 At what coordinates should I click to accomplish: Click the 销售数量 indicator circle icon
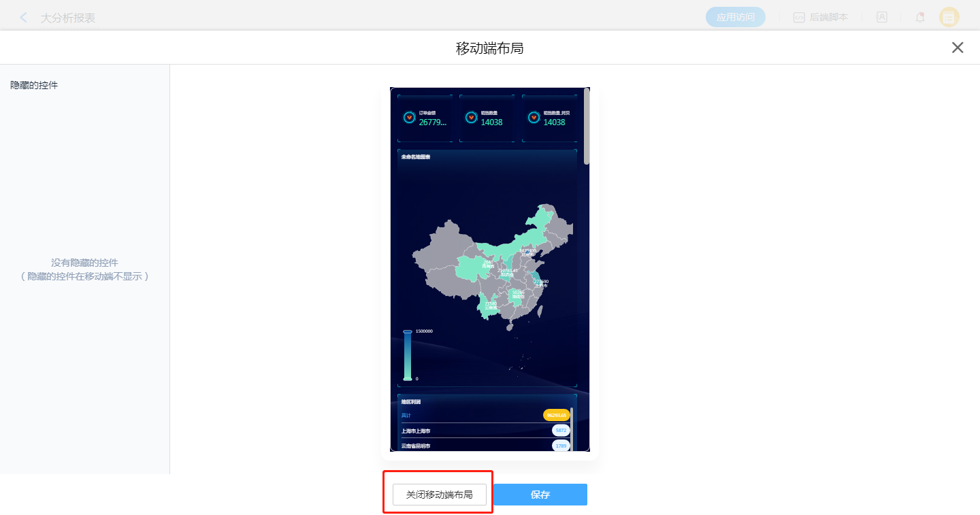point(471,118)
